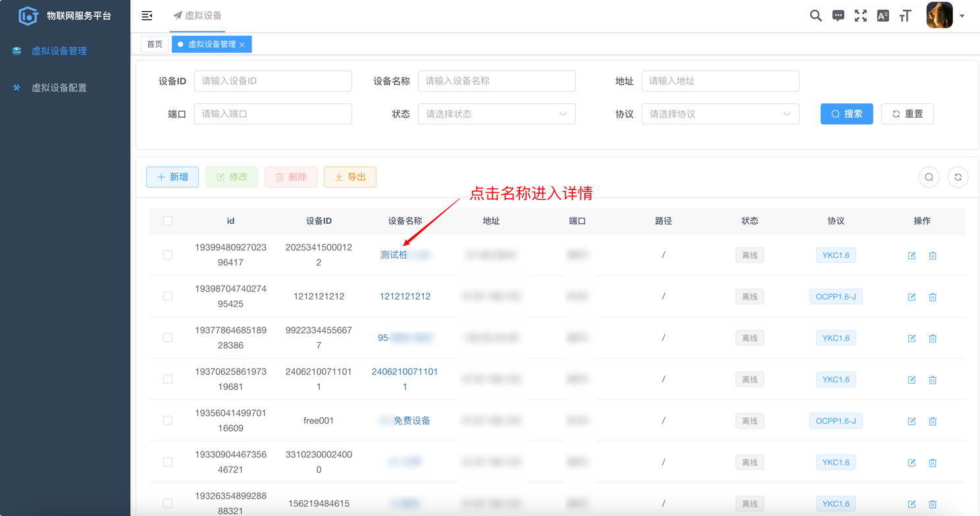This screenshot has width=980, height=516.
Task: Click edit icon for the 测试桩 row
Action: coord(912,255)
